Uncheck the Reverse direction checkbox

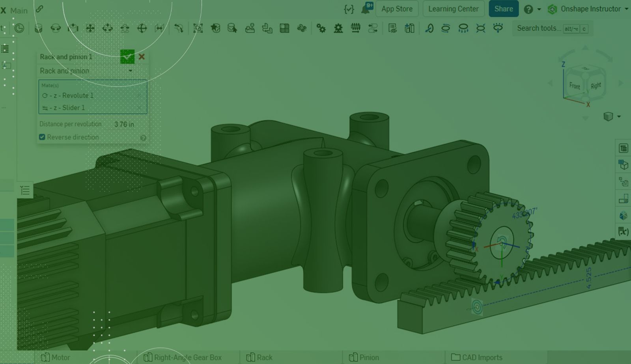42,137
